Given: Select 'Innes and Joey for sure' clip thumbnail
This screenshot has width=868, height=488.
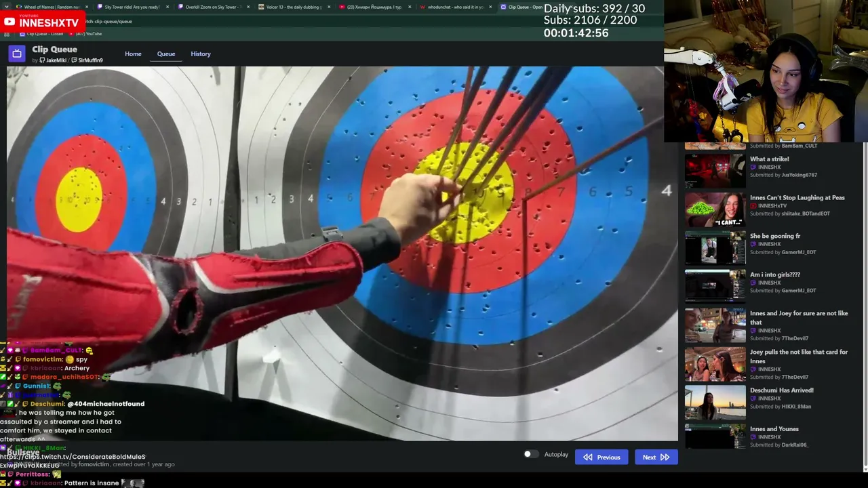Looking at the screenshot, I should [x=715, y=325].
